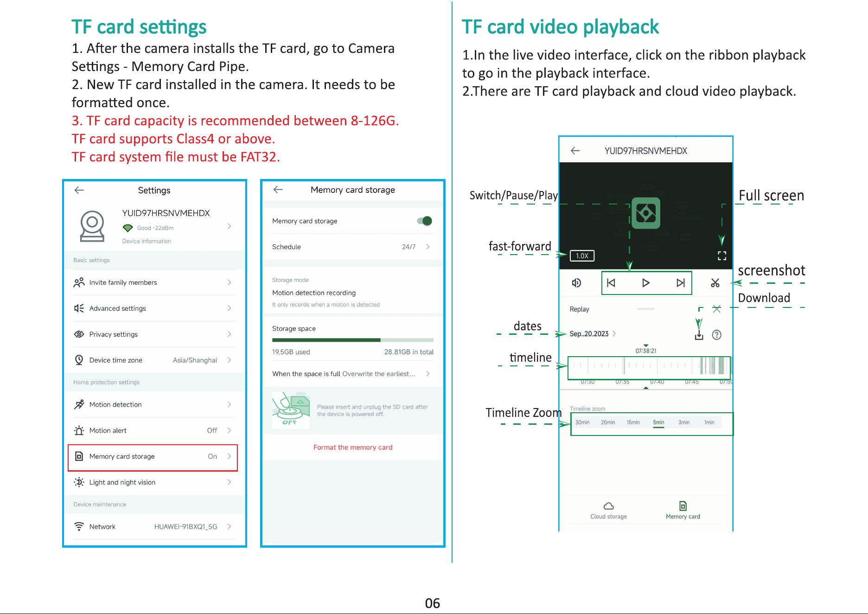
Task: Open the HUAWEI-91BXQ1_5G Network row
Action: [154, 527]
